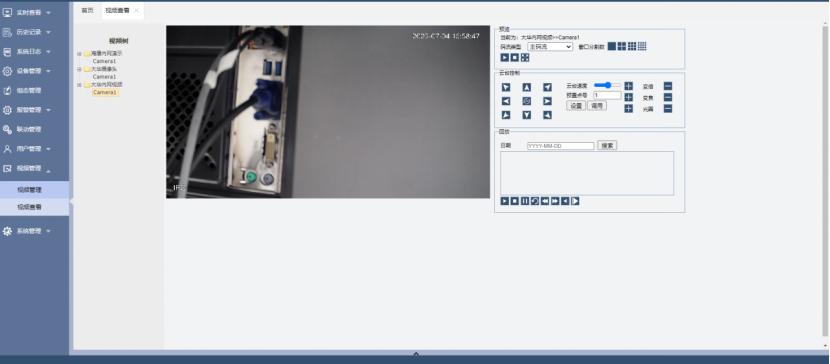This screenshot has height=364, width=830.
Task: Click the center PTZ control button
Action: pos(527,101)
